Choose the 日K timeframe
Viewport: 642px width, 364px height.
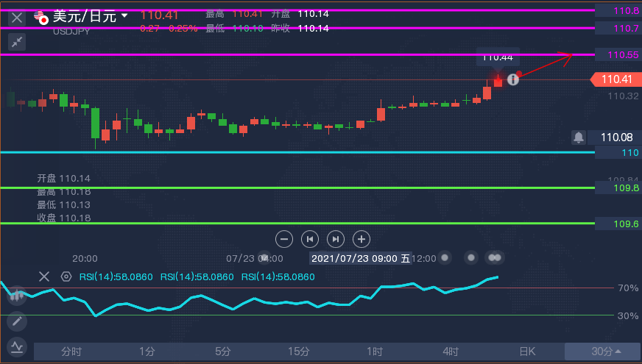click(x=527, y=351)
